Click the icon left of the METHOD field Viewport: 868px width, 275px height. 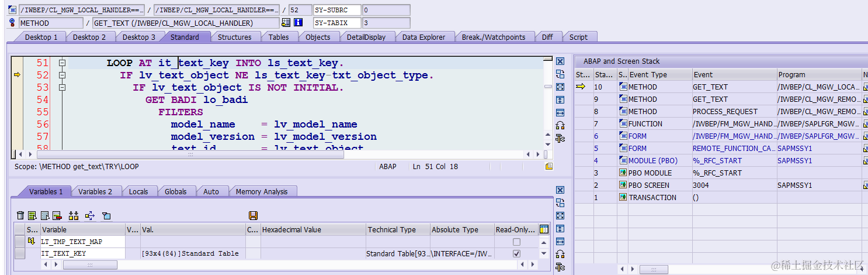[x=12, y=23]
